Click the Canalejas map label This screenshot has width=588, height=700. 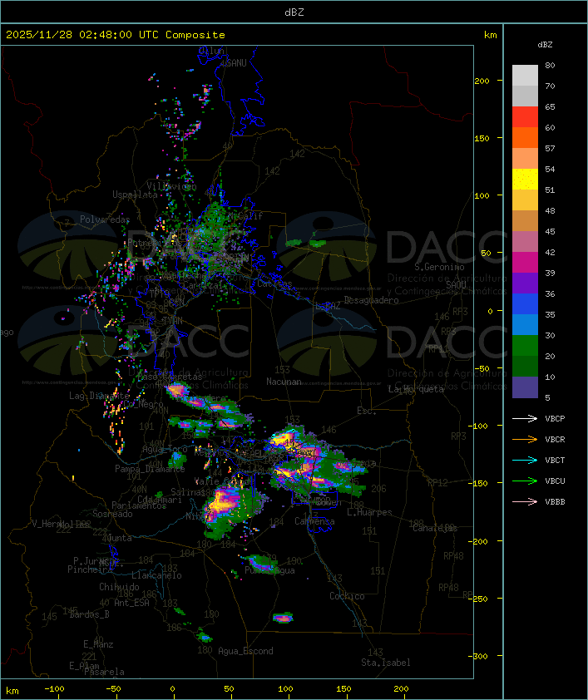pyautogui.click(x=435, y=528)
